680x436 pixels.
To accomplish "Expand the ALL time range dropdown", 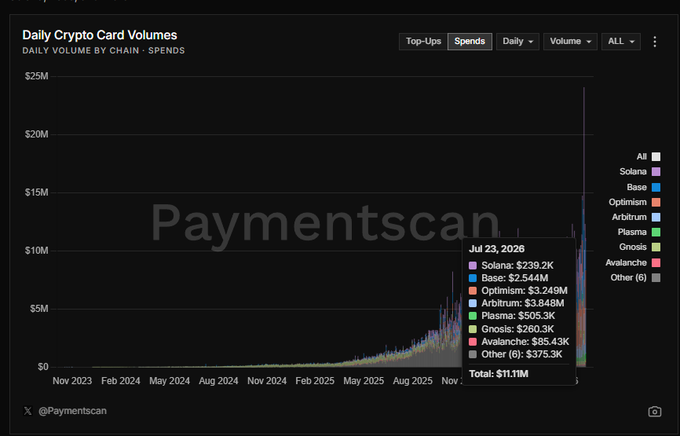I will coord(621,41).
